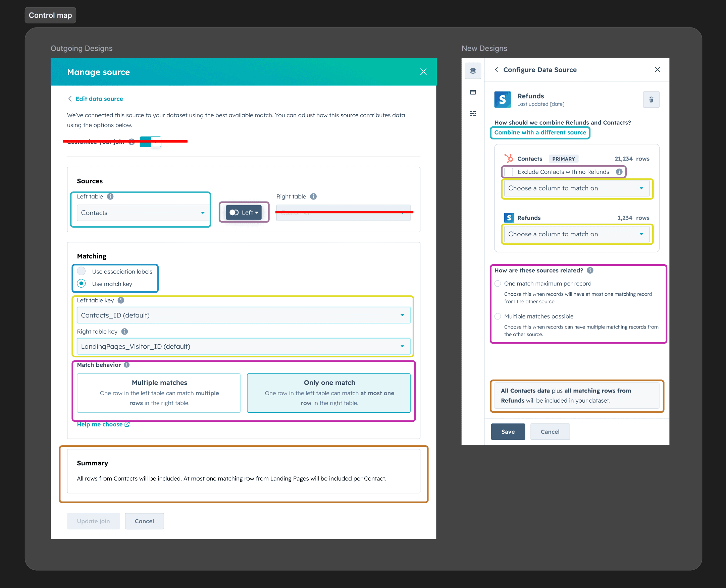Click back chevron beside Configure Data Source
This screenshot has height=588, width=726.
[497, 70]
